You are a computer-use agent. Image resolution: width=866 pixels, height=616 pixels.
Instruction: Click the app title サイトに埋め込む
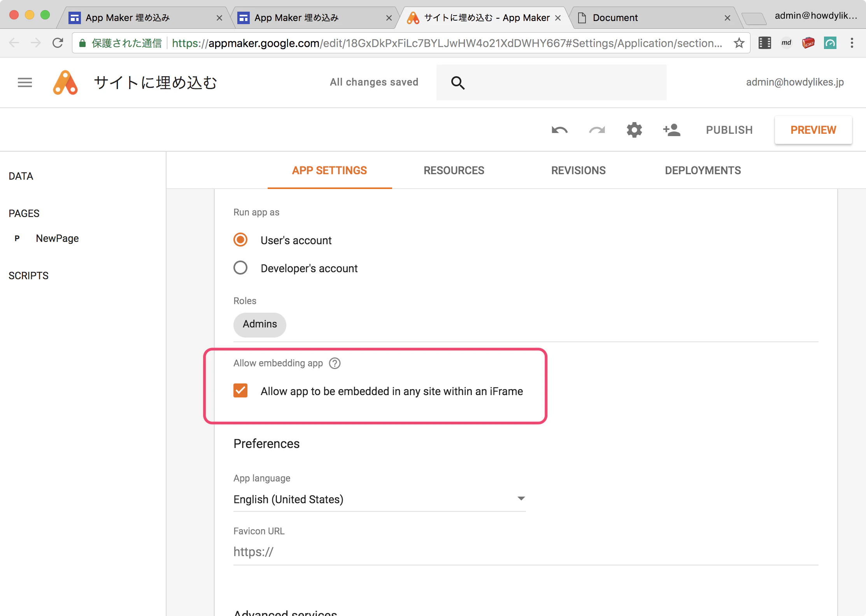(155, 82)
